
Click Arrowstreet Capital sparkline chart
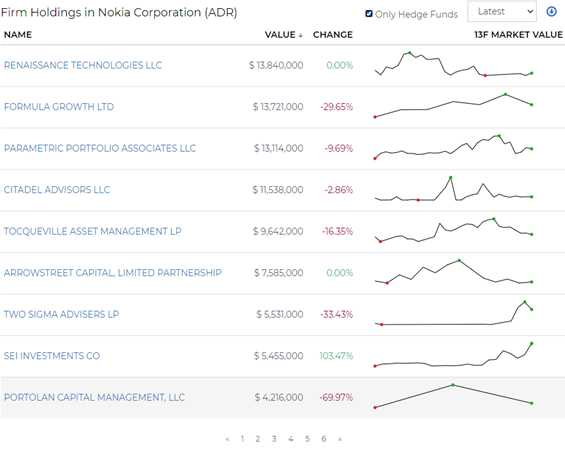[x=453, y=272]
